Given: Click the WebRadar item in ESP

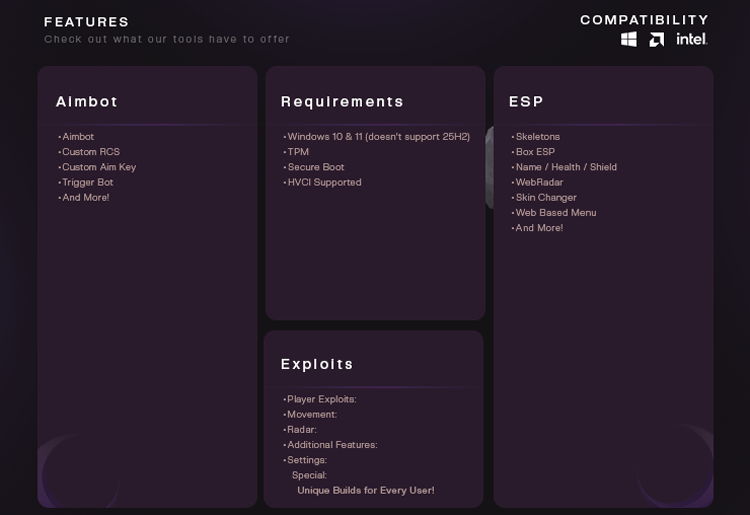Looking at the screenshot, I should click(x=537, y=182).
